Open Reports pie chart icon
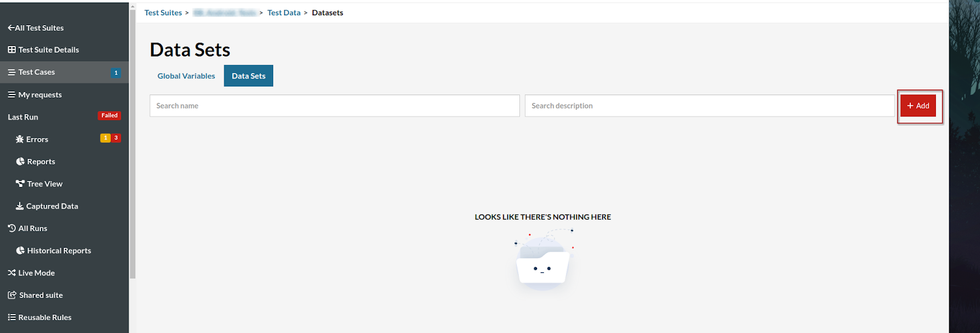This screenshot has height=333, width=980. (x=20, y=161)
